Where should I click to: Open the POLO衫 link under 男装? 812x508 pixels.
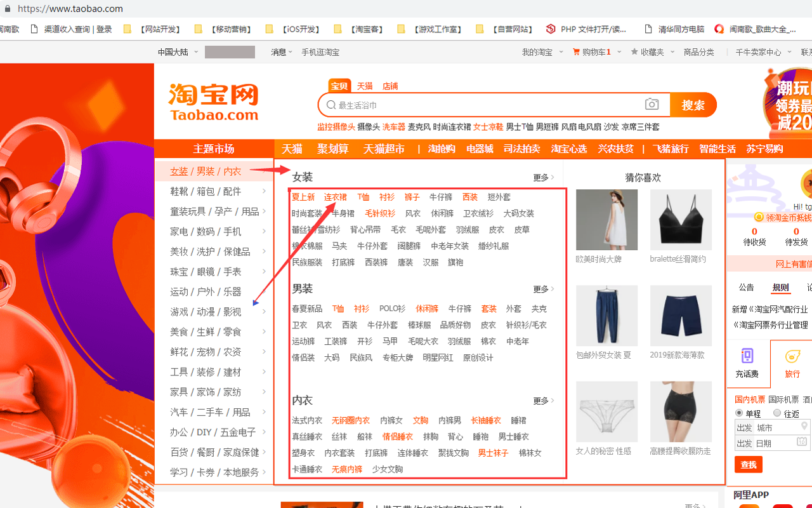click(x=392, y=309)
